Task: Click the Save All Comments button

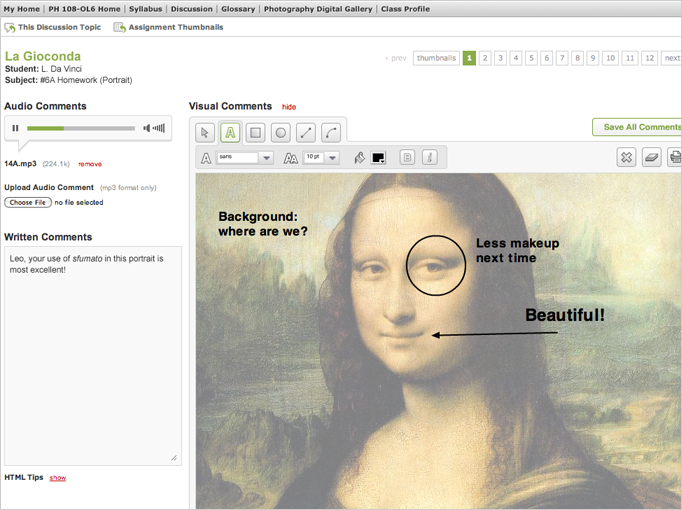Action: (x=639, y=127)
